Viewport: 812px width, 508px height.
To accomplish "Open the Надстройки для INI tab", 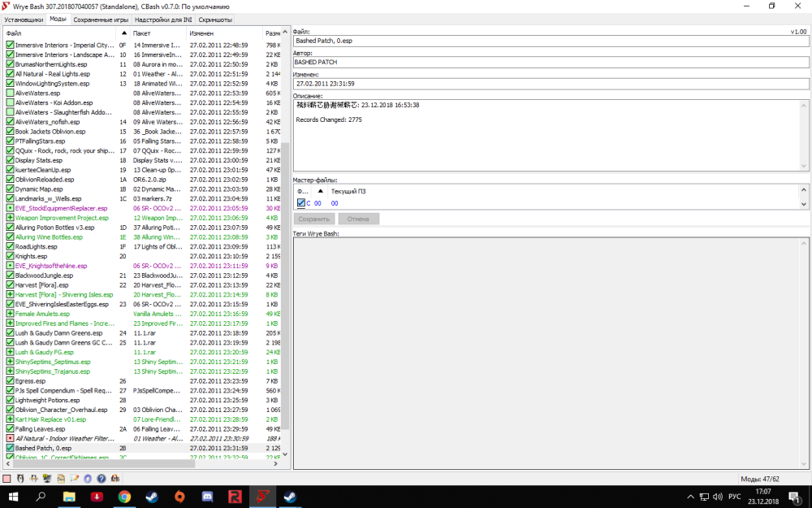I will pyautogui.click(x=163, y=20).
